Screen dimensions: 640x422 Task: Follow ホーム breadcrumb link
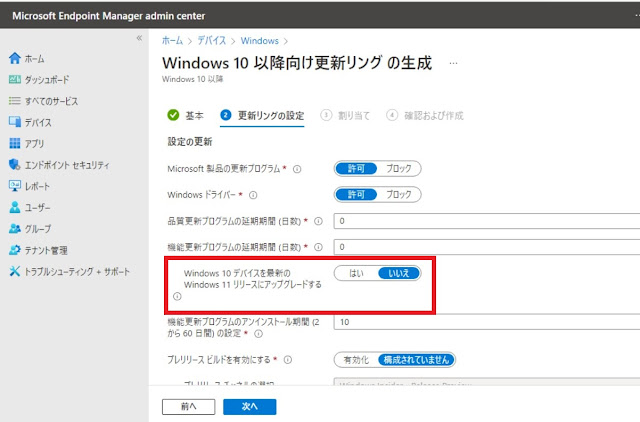[172, 40]
